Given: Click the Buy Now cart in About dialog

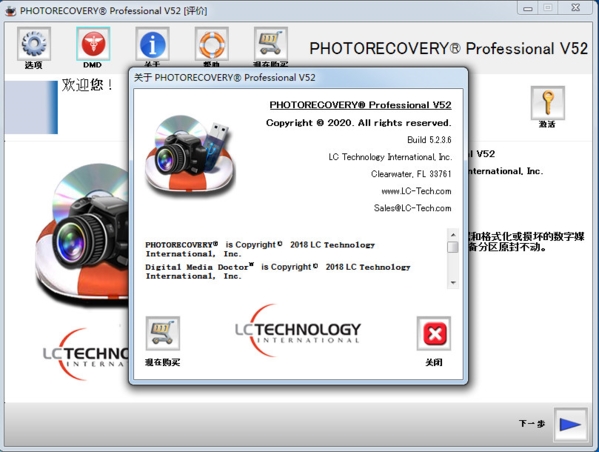Looking at the screenshot, I should (162, 333).
